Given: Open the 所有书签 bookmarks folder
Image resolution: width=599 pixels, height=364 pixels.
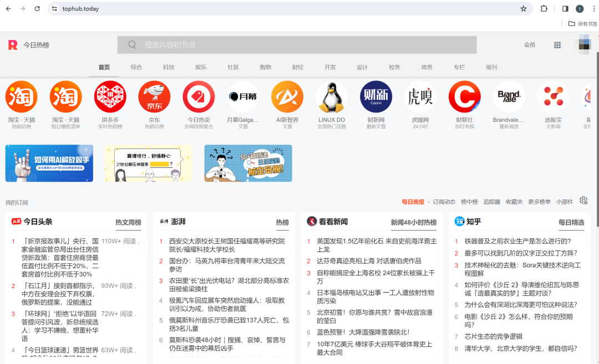Looking at the screenshot, I should [582, 24].
